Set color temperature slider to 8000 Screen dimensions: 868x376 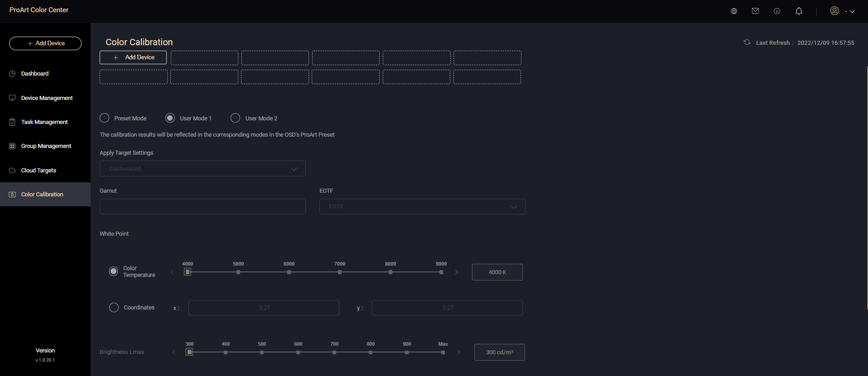tap(391, 272)
